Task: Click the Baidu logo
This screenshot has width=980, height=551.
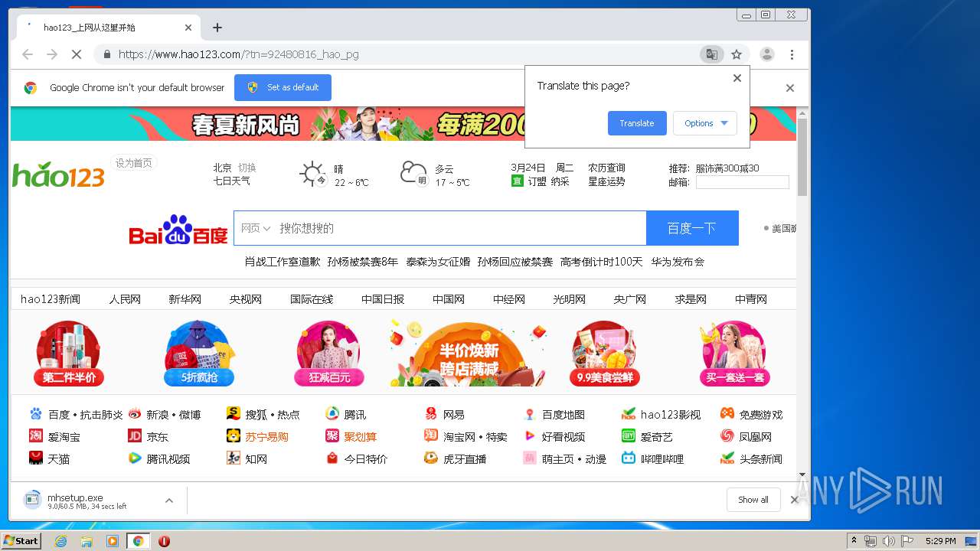Action: (178, 230)
